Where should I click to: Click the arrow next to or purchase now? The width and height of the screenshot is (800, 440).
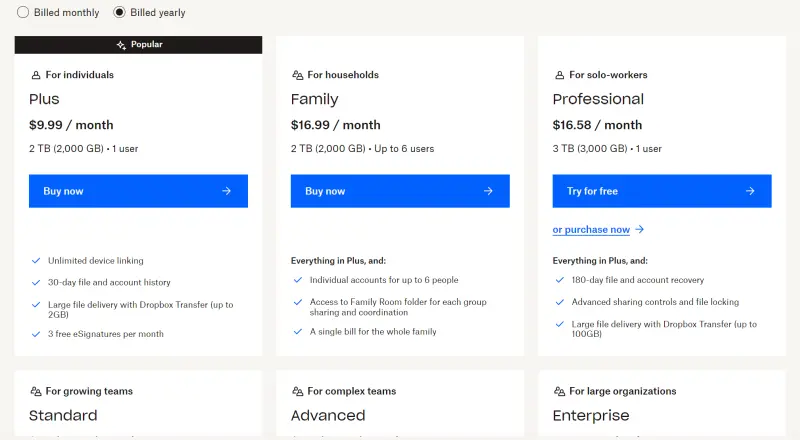[x=639, y=230]
